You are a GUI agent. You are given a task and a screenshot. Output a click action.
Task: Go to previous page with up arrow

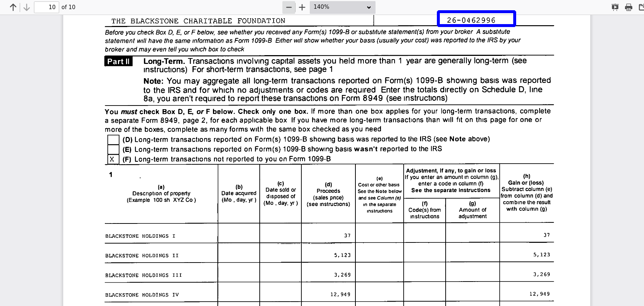[x=13, y=7]
